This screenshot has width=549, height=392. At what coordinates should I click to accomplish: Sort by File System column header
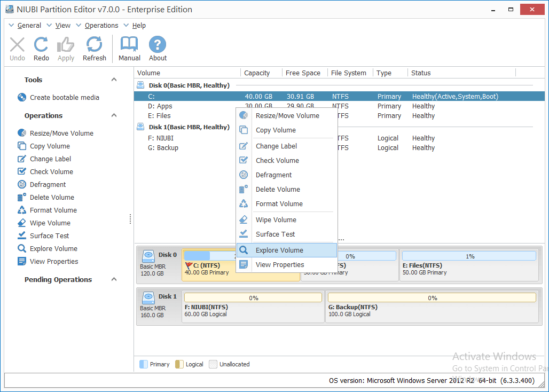pos(350,73)
